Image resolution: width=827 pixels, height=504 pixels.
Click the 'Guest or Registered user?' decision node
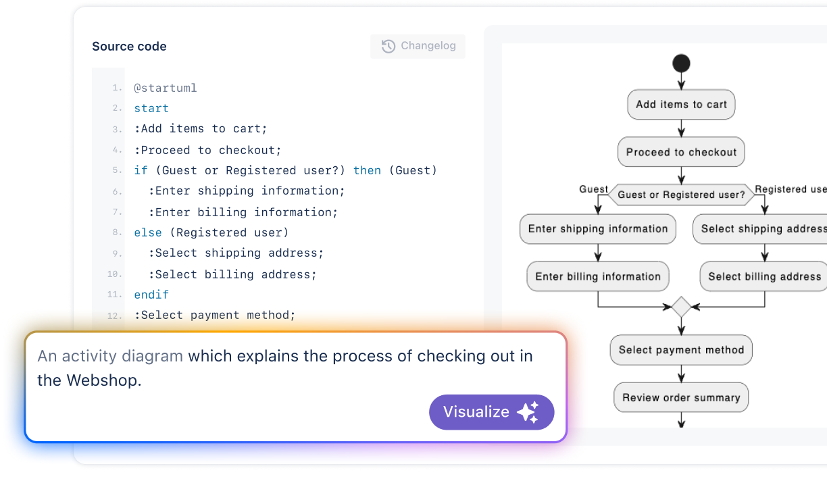click(x=681, y=195)
